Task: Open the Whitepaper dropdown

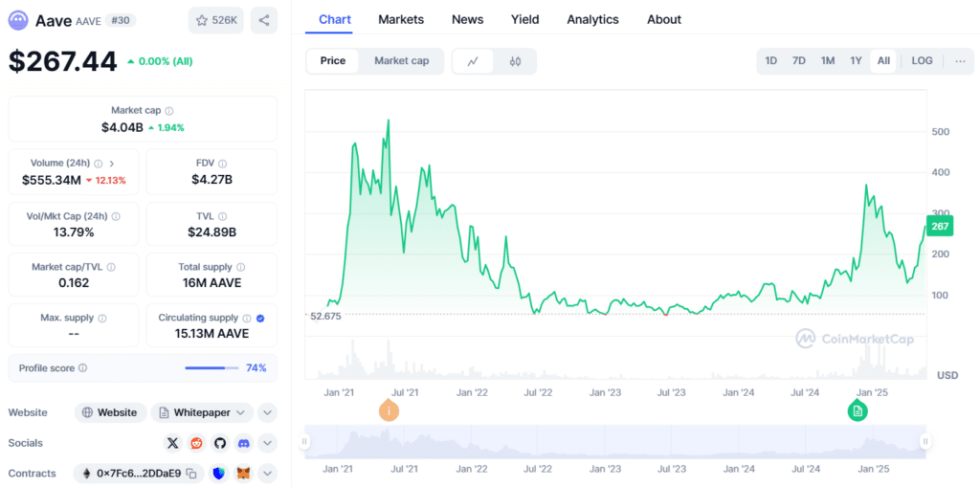Action: [x=202, y=412]
